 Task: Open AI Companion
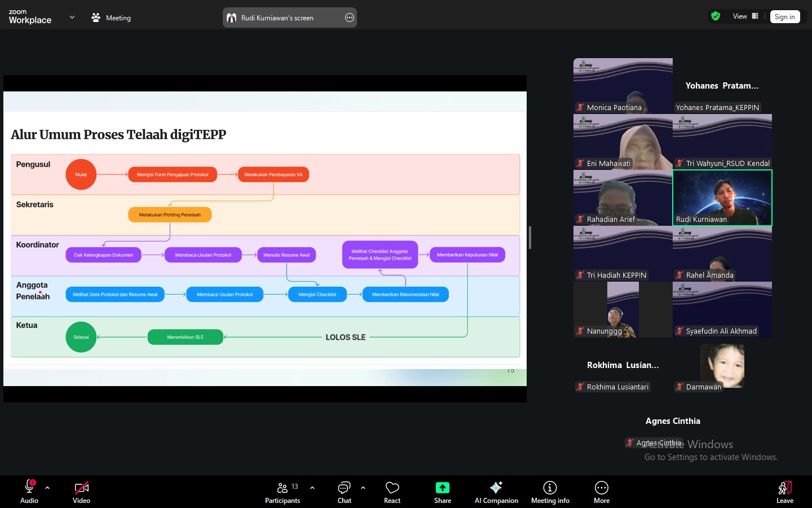point(496,492)
